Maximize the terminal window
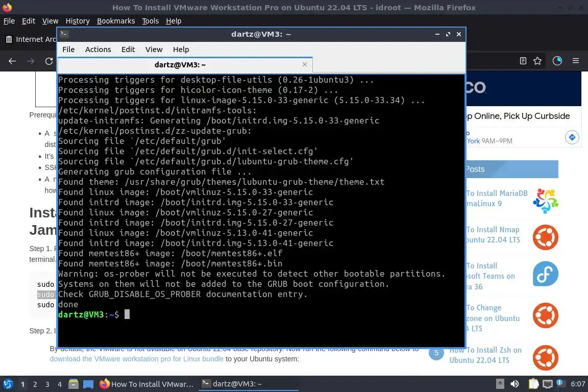The height and width of the screenshot is (392, 588). tap(448, 34)
